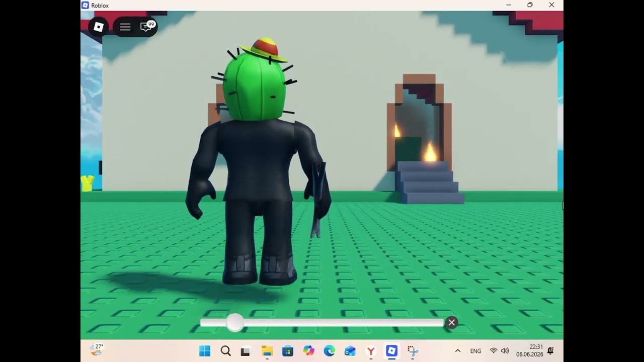644x362 pixels.
Task: Open the Wi-Fi network tray icon
Action: [x=494, y=351]
